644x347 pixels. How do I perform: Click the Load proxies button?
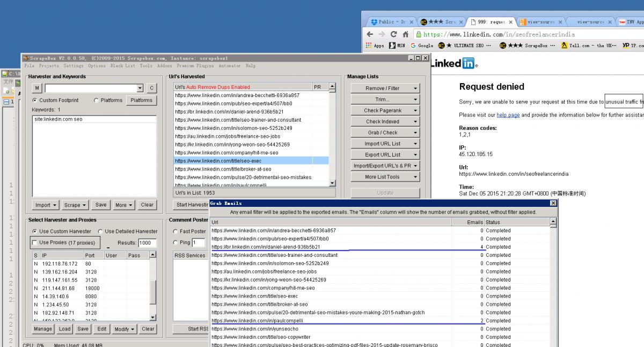[65, 329]
